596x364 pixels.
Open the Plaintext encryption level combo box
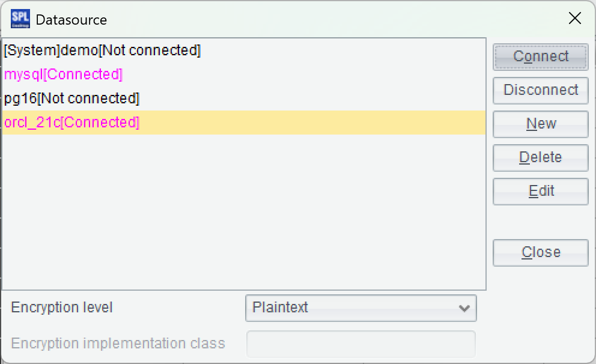(x=360, y=308)
